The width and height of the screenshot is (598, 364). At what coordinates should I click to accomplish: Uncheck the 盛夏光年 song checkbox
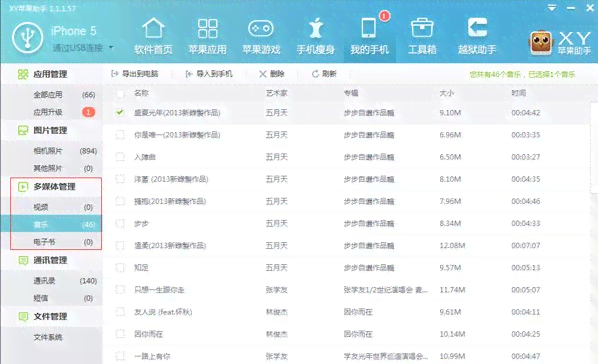[x=120, y=112]
